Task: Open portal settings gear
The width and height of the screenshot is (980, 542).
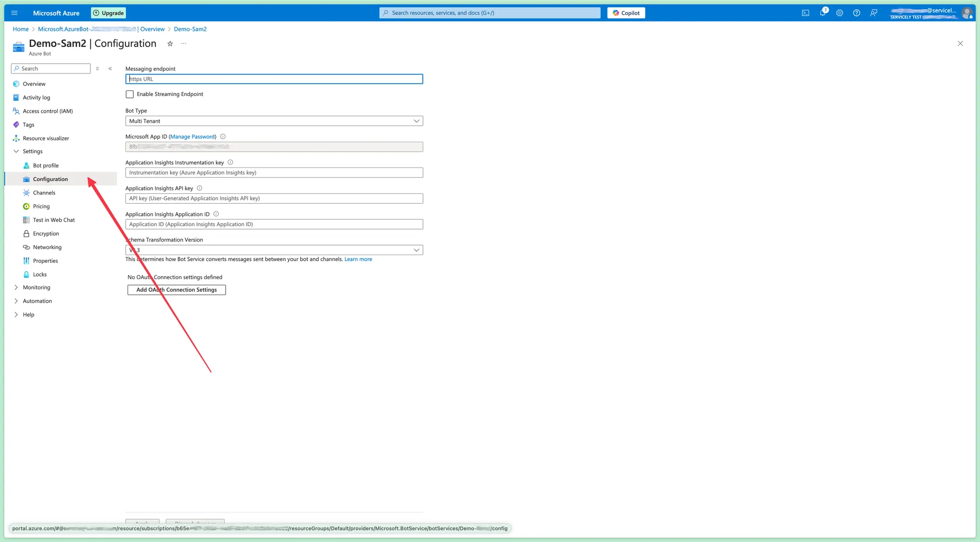Action: tap(840, 13)
